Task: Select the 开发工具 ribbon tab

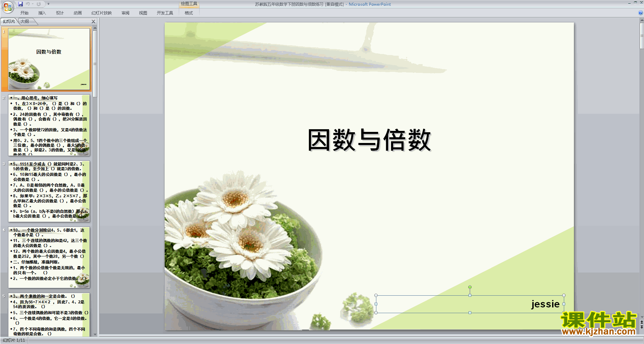Action: [165, 13]
